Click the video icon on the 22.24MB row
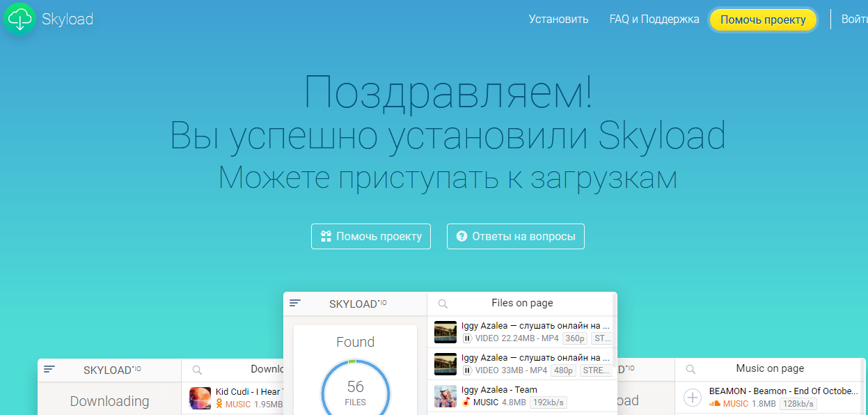Screen dimensions: 868x415 click(467, 338)
